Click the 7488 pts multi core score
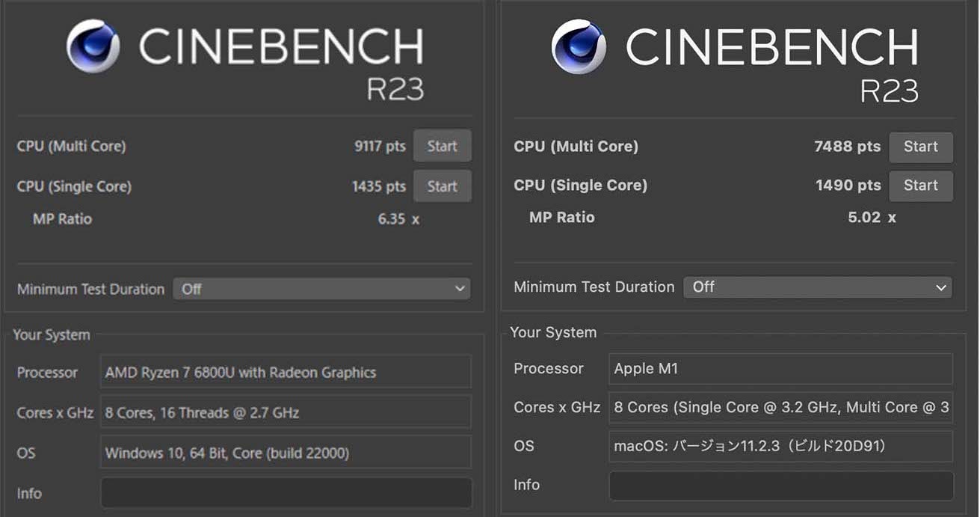Image resolution: width=980 pixels, height=517 pixels. (x=848, y=147)
